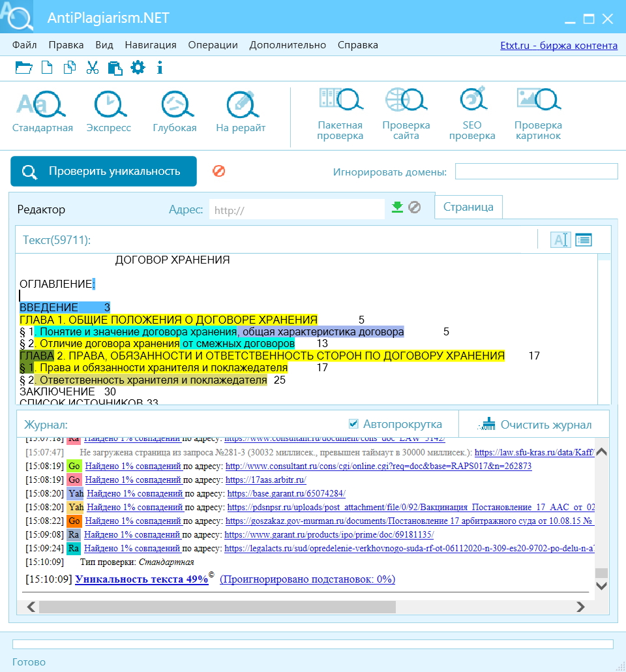Screen dimensions: 626x672
Task: Click the ЗАКЛЮЧЕНИЕ 30 line
Action: click(x=68, y=391)
